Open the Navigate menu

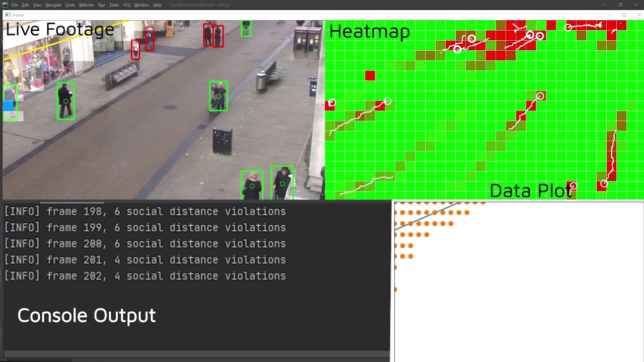coord(53,5)
